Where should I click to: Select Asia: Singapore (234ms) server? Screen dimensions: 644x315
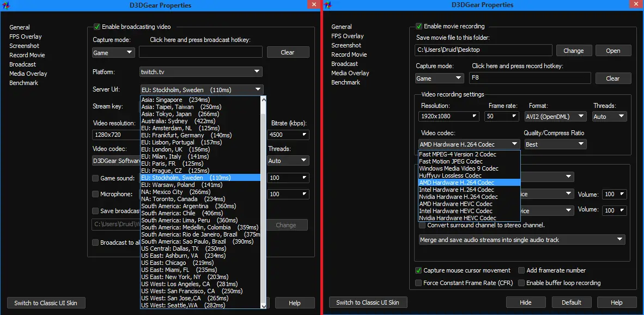[x=201, y=100]
